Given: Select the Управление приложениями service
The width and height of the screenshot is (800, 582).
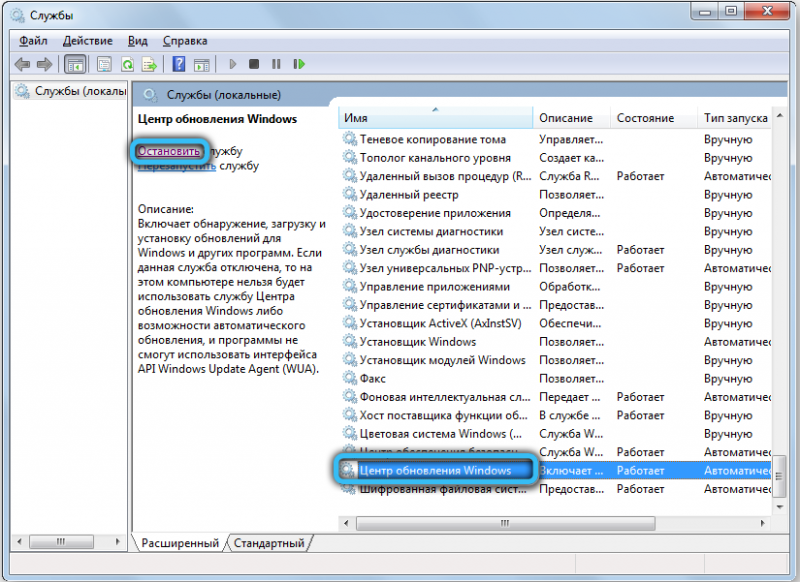Looking at the screenshot, I should (555, 286).
